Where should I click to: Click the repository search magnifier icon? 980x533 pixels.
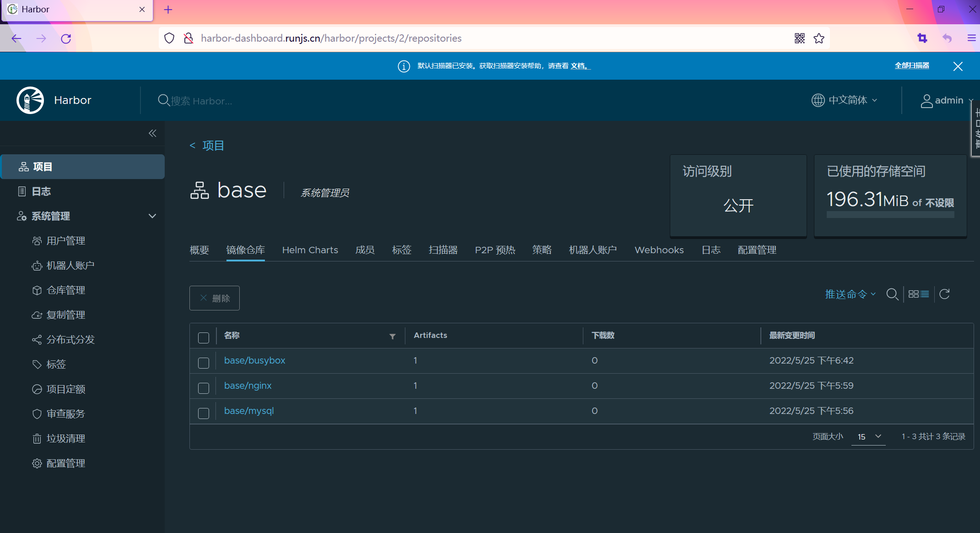[x=892, y=294]
